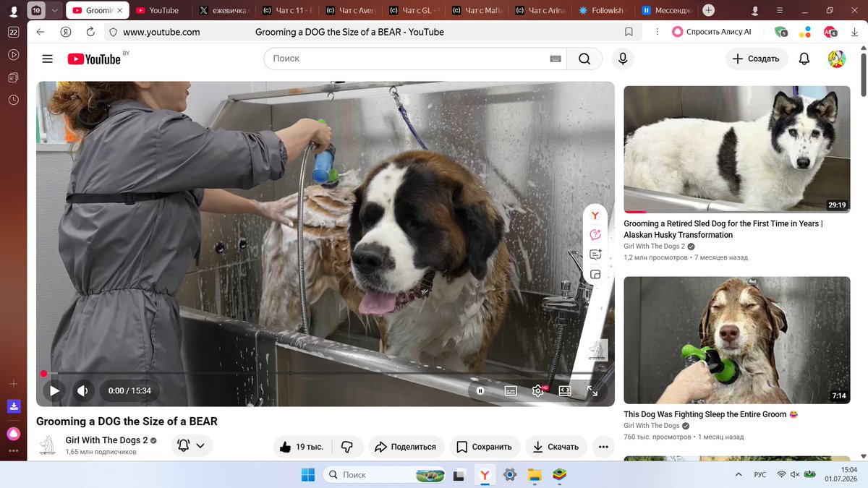Dislike the video with thumbs down
Screen dimensions: 868x488
point(346,447)
